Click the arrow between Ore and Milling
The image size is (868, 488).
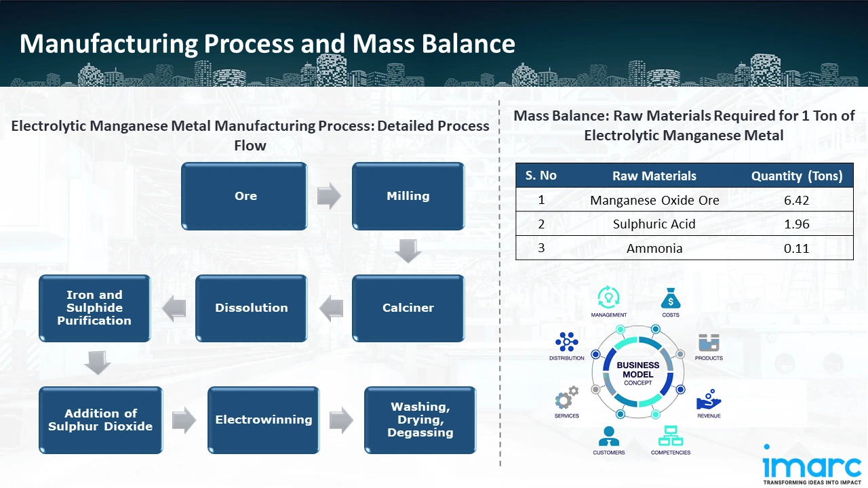[329, 196]
